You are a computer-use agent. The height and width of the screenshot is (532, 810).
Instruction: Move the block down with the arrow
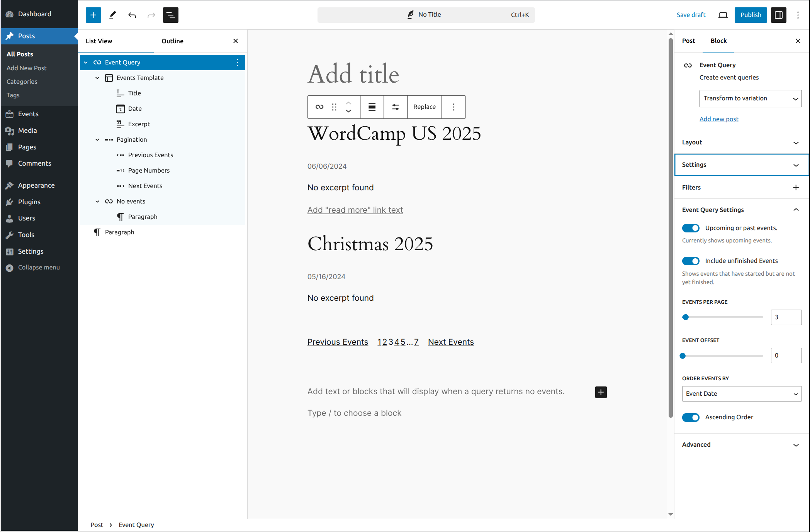click(348, 111)
